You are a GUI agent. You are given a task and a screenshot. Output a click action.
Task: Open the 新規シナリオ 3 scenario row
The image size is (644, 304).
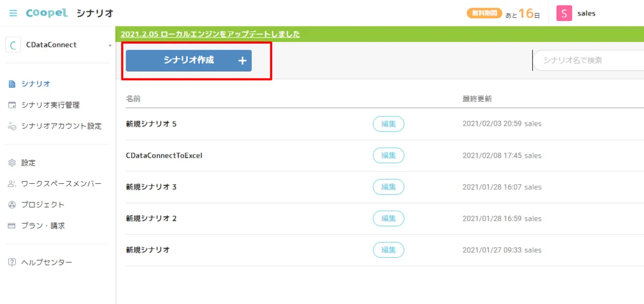(x=151, y=187)
